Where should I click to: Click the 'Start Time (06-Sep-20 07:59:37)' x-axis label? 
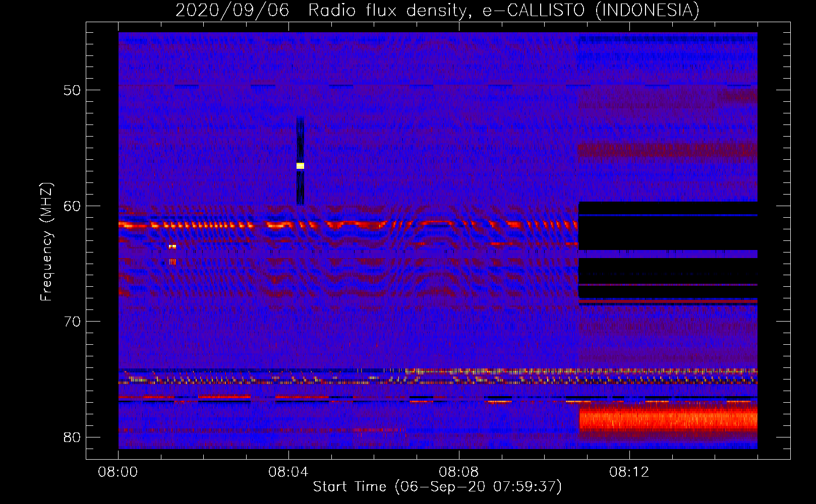(437, 487)
